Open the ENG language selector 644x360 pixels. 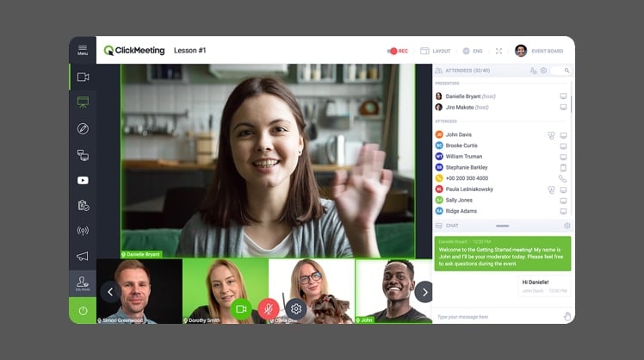click(473, 51)
